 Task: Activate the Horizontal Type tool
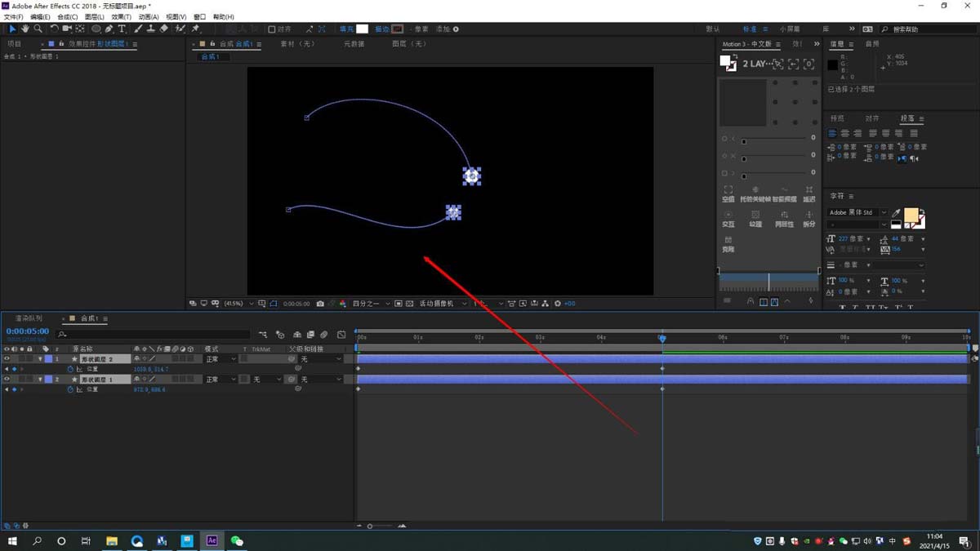(x=122, y=29)
